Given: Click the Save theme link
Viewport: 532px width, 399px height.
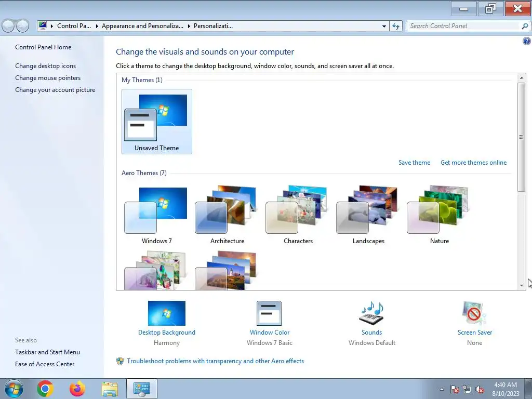Looking at the screenshot, I should point(414,163).
